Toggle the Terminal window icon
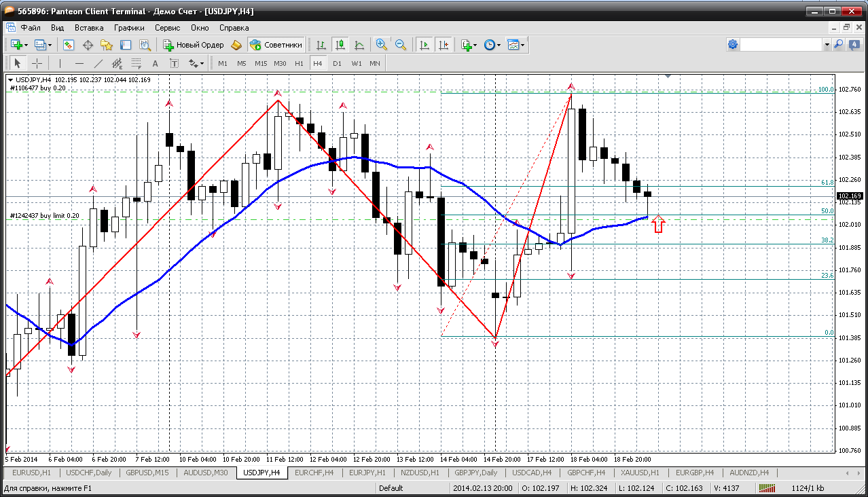This screenshot has height=497, width=868. (x=126, y=45)
